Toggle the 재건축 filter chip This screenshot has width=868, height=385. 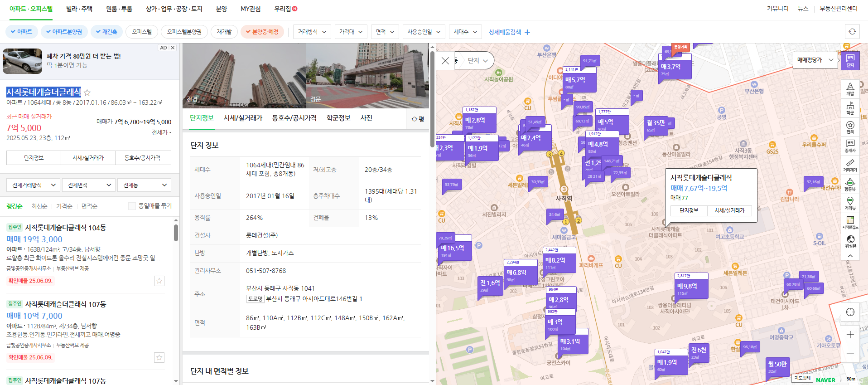pyautogui.click(x=106, y=32)
